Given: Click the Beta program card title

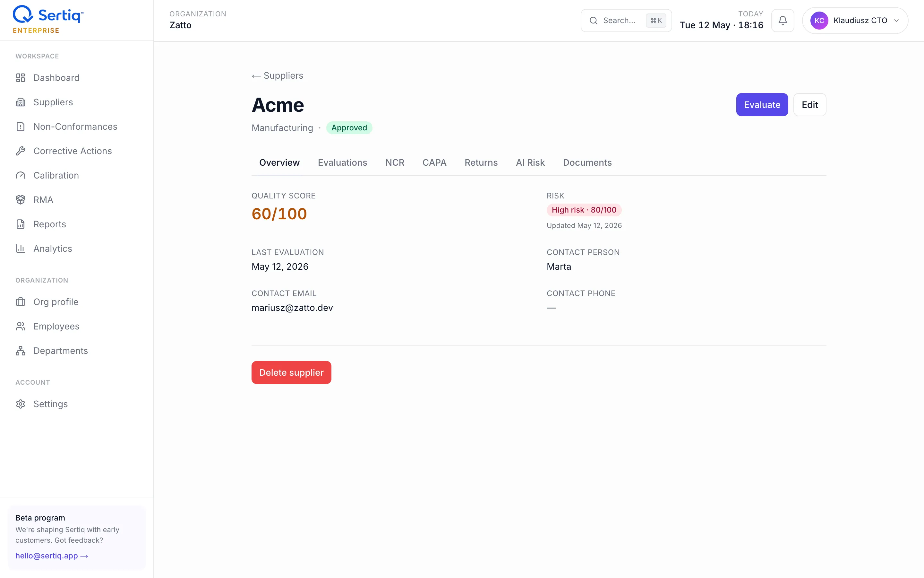Looking at the screenshot, I should (40, 518).
